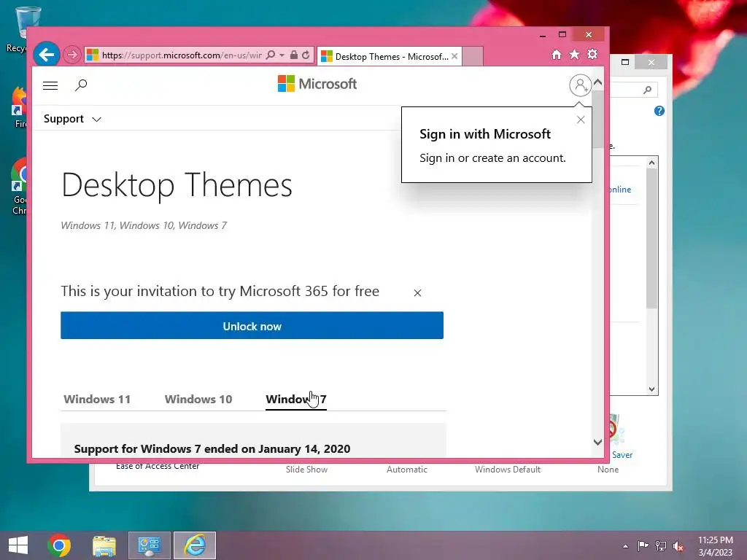
Task: Click the web page scroll down arrow
Action: (598, 443)
